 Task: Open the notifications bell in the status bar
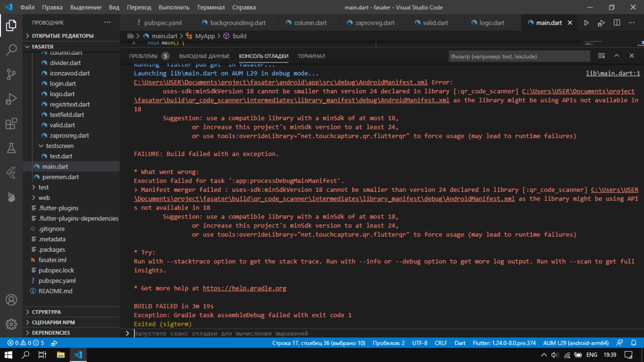633,343
